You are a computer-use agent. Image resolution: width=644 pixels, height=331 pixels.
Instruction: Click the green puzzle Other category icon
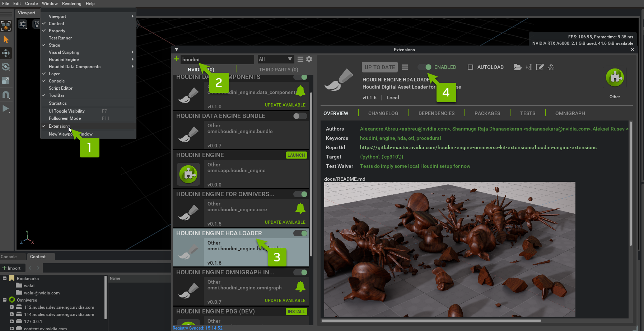tap(615, 77)
